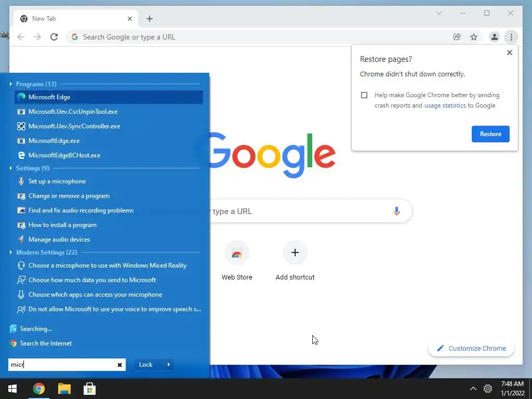This screenshot has width=532, height=399.
Task: Open the Chrome profile icon
Action: click(x=495, y=37)
